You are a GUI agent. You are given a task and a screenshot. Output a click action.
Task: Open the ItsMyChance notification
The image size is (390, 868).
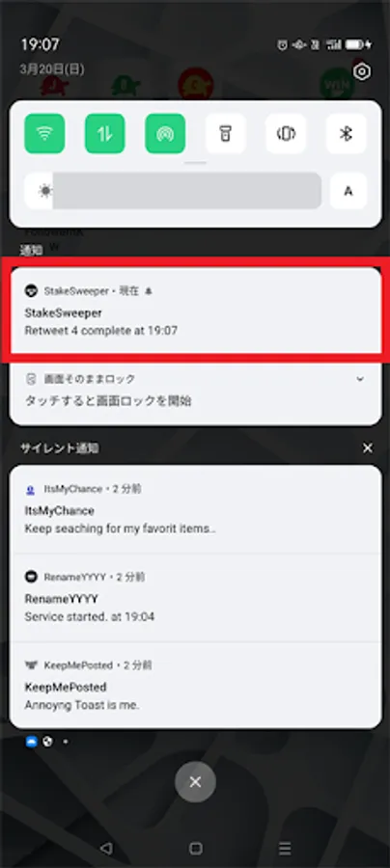[195, 509]
